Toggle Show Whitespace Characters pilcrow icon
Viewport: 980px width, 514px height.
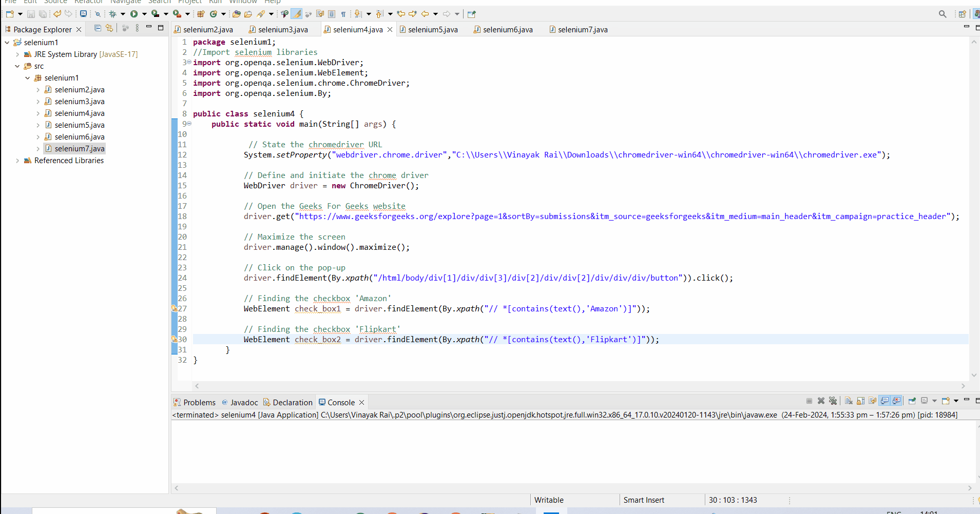coord(343,14)
